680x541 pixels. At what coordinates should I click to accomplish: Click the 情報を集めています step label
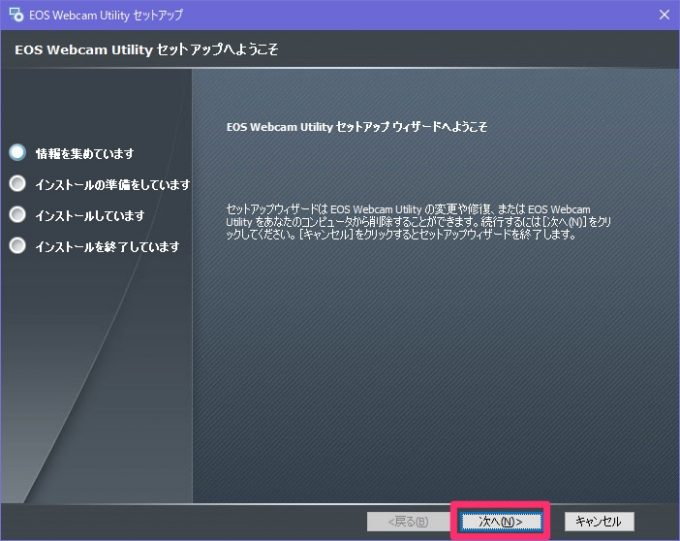[85, 153]
